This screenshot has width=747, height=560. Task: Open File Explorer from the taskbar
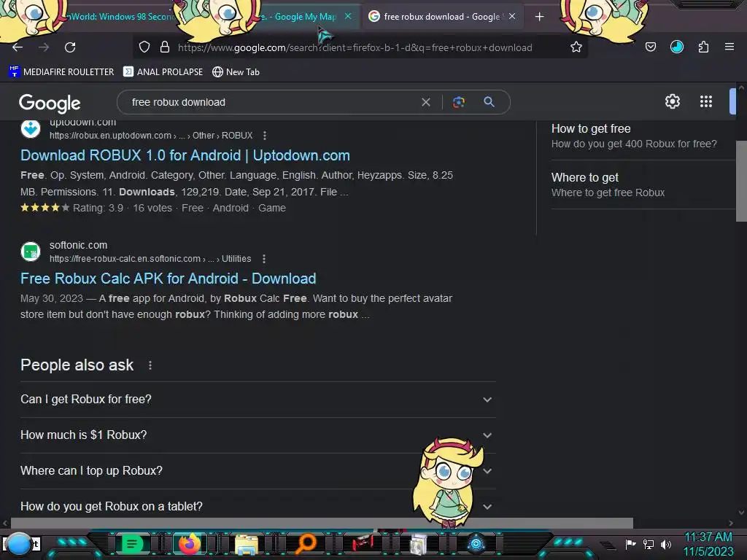point(247,544)
